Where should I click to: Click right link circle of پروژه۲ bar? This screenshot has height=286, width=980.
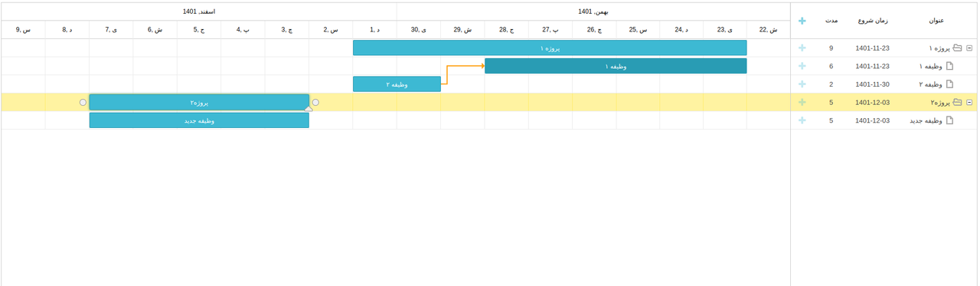click(x=315, y=102)
